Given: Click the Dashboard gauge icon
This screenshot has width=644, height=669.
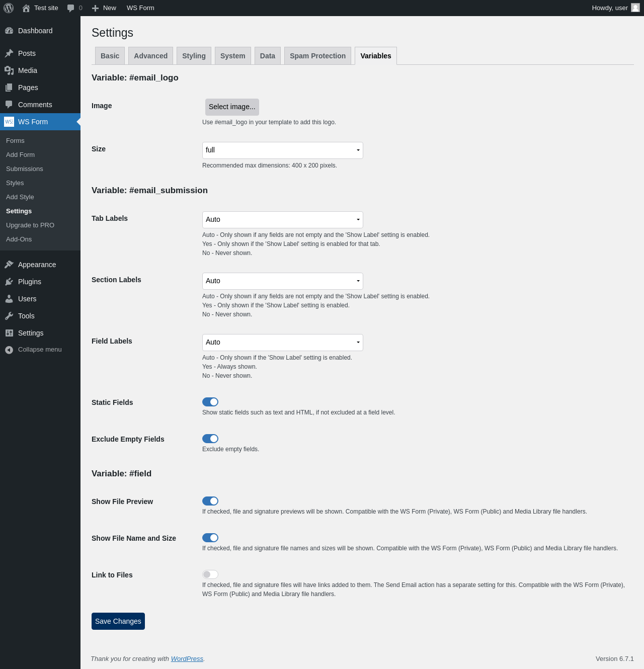Looking at the screenshot, I should pos(9,31).
